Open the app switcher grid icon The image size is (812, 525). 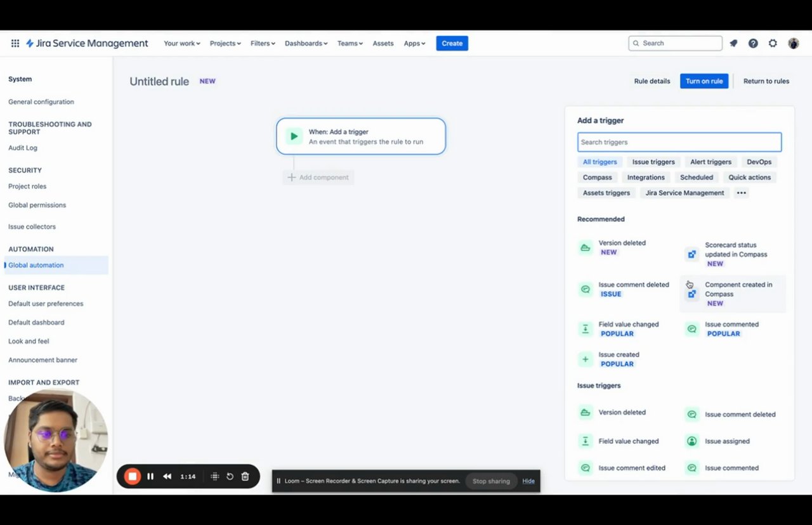coord(15,43)
